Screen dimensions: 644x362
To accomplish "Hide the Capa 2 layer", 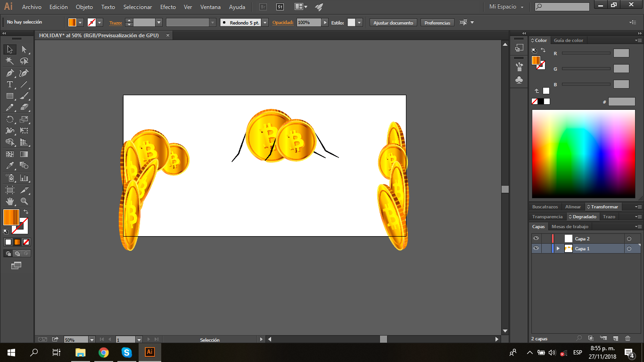I will [x=536, y=239].
